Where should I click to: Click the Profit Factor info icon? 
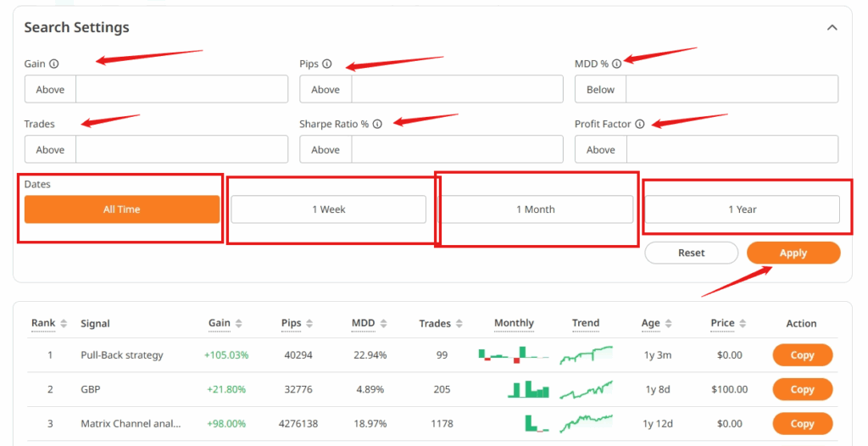[640, 125]
